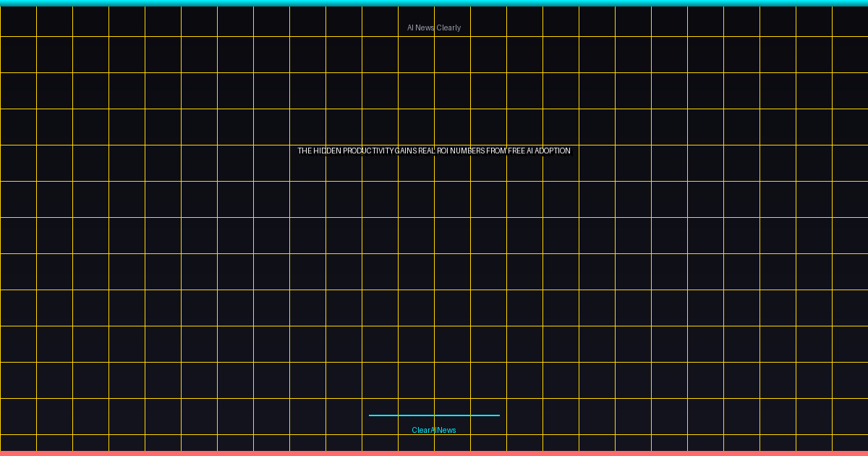868x456 pixels.
Task: Click the right end of the cyan divider
Action: click(x=498, y=415)
